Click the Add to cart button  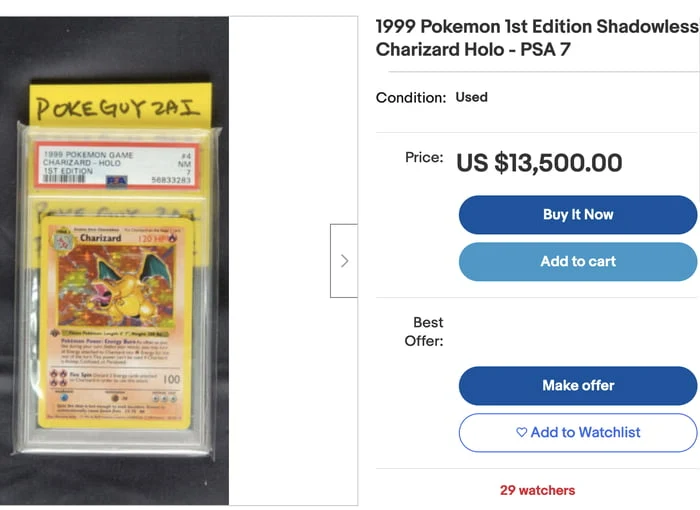click(577, 262)
